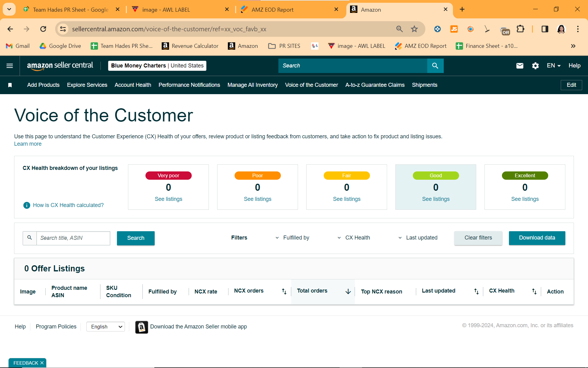The image size is (588, 368).
Task: Click How is CX Health calculated link
Action: [x=68, y=205]
